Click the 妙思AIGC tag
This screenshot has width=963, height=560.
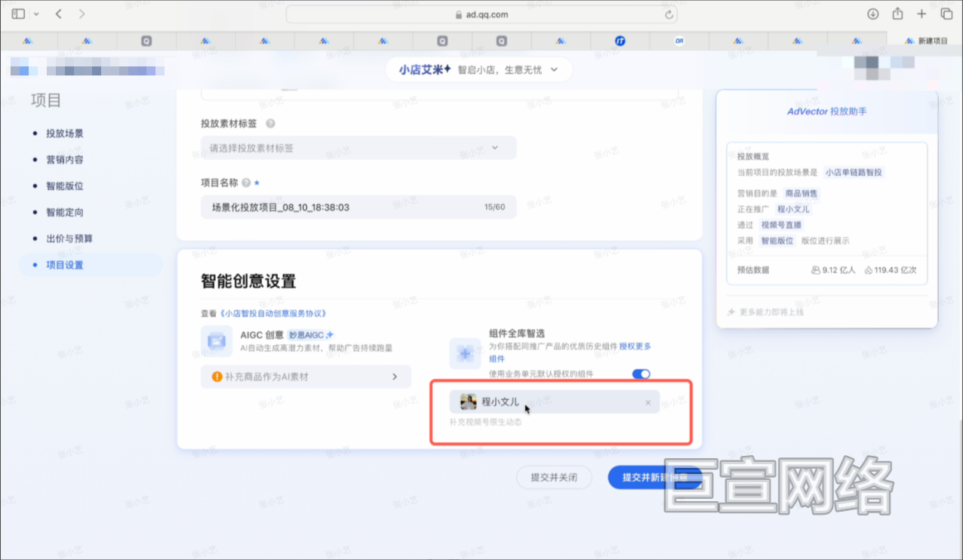click(x=311, y=335)
